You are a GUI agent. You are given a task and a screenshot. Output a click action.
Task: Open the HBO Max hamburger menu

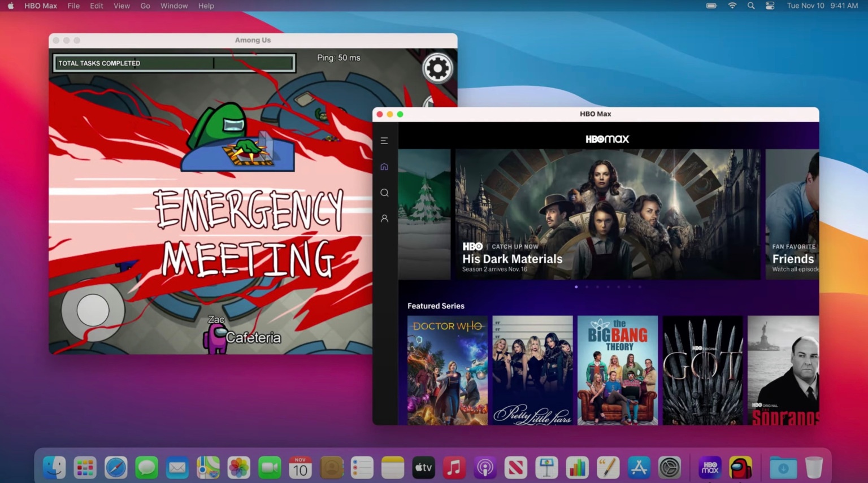pos(384,141)
